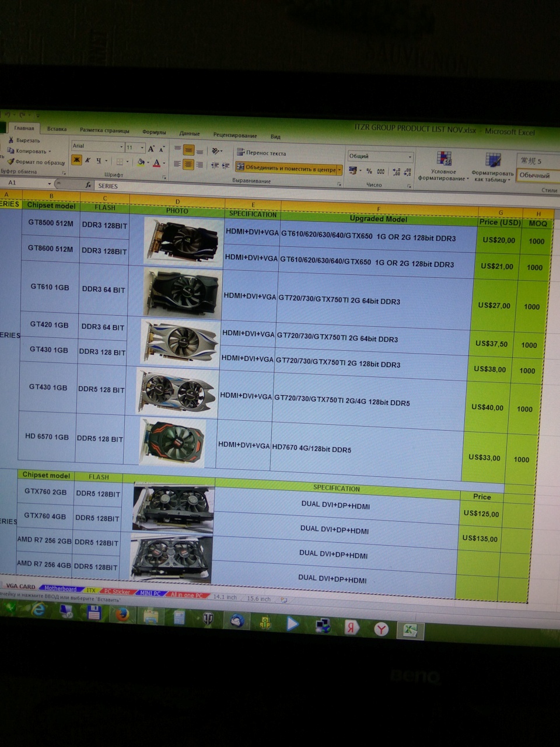
Task: Click the Copy (Копировать) icon
Action: [x=10, y=151]
